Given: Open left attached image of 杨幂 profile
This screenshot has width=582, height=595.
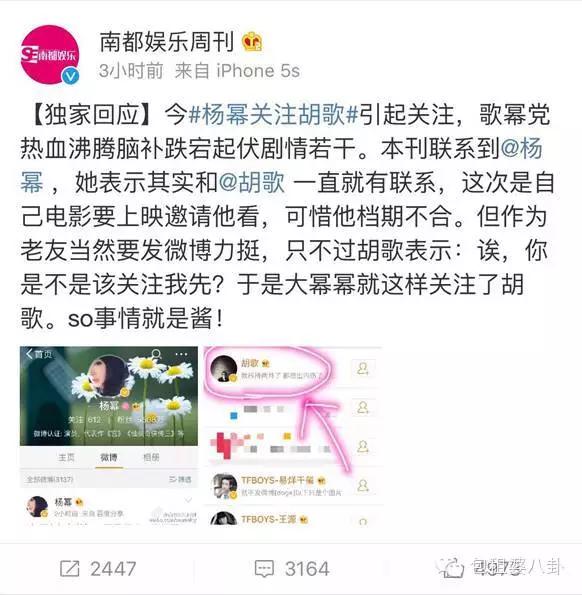Looking at the screenshot, I should (109, 436).
